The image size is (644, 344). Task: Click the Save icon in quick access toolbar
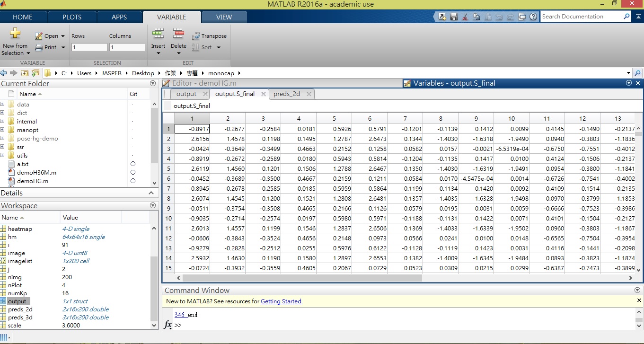click(x=453, y=17)
